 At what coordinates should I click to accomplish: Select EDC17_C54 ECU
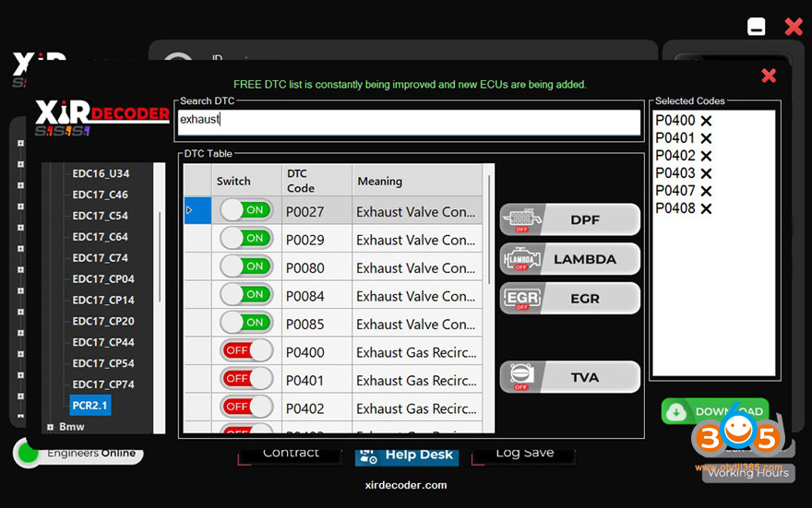(x=100, y=216)
